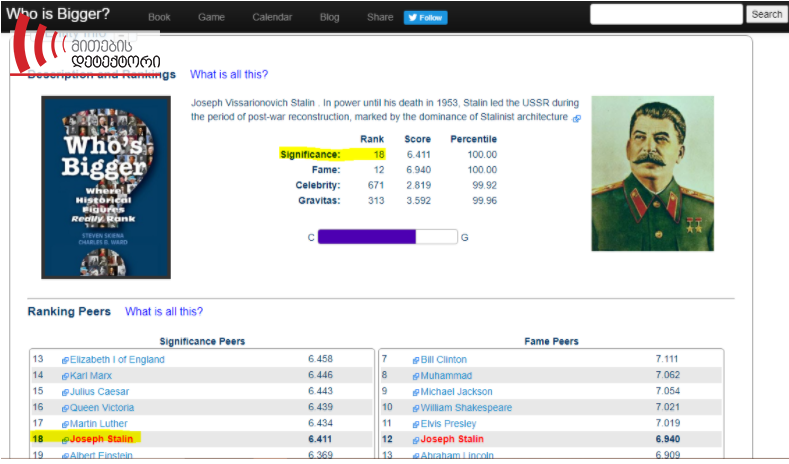789x464 pixels.
Task: Open Elvis Presley fame peer link
Action: click(x=448, y=424)
